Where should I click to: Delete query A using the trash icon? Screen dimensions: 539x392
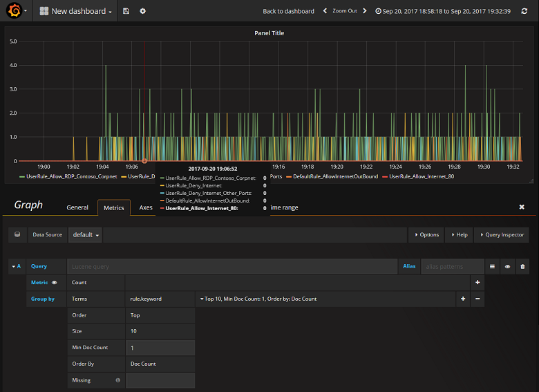tap(522, 266)
